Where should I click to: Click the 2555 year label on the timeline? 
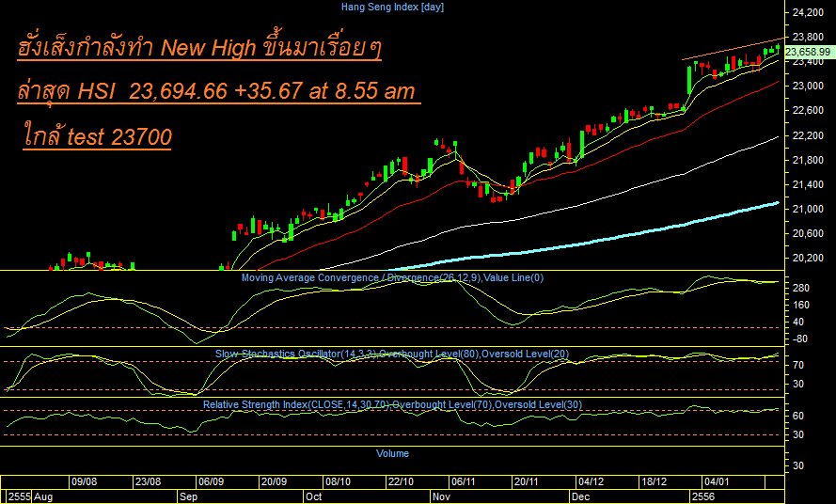pos(19,496)
